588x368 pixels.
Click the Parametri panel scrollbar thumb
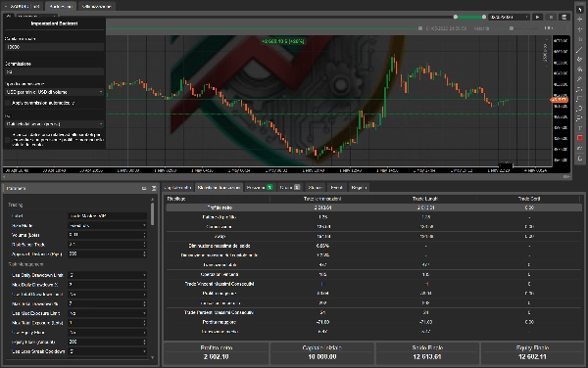tap(152, 214)
